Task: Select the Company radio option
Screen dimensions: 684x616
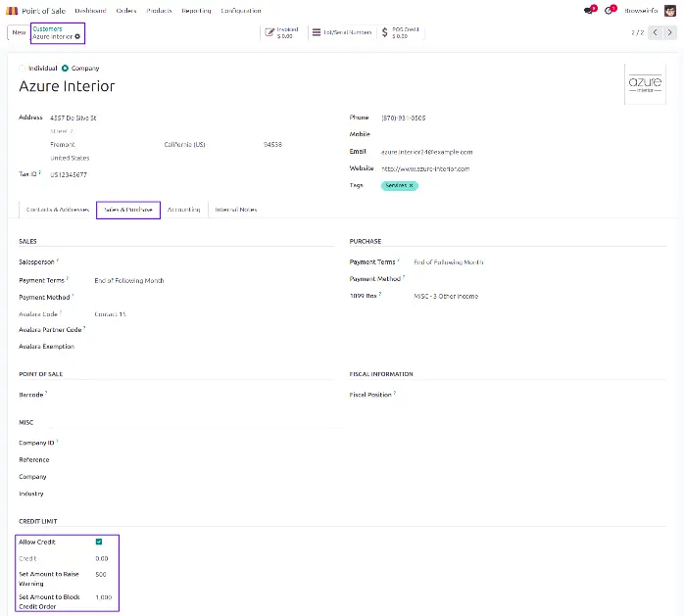Action: tap(66, 69)
